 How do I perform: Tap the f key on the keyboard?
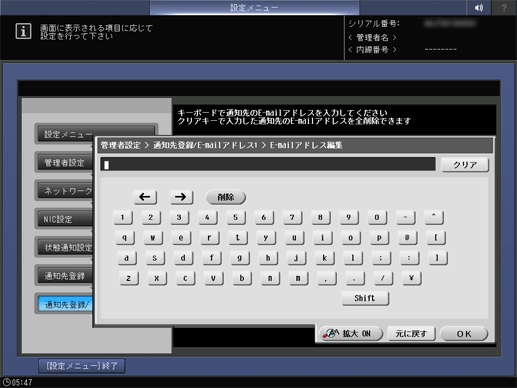[211, 258]
